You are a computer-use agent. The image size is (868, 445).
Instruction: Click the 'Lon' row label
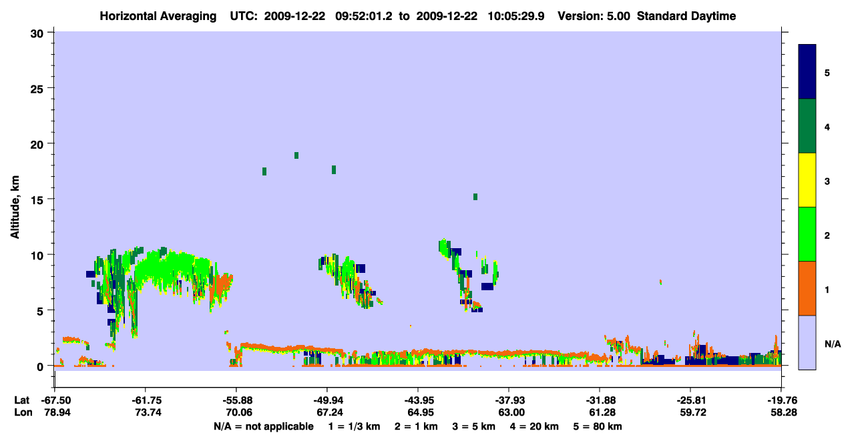click(x=22, y=412)
